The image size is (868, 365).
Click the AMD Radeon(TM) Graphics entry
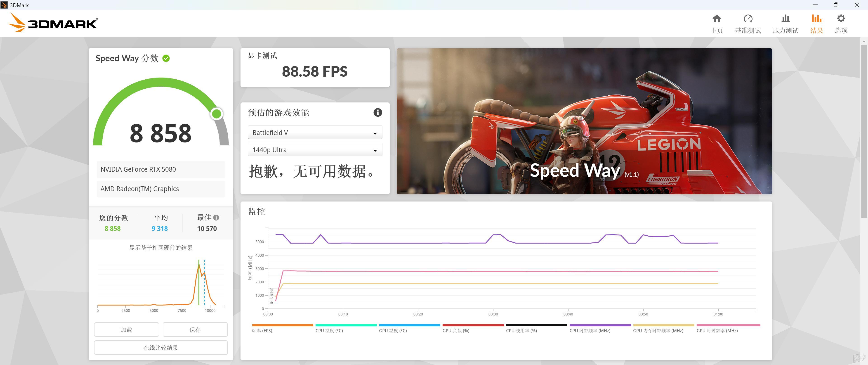point(161,189)
